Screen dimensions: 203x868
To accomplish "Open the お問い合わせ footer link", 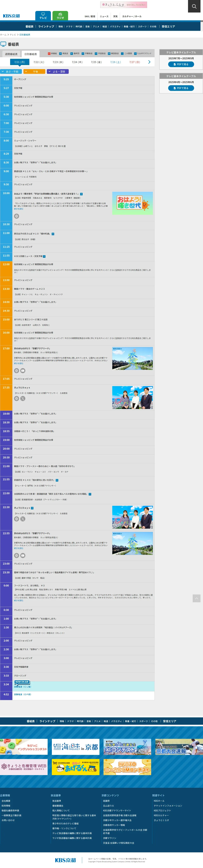I will click(x=8, y=820).
